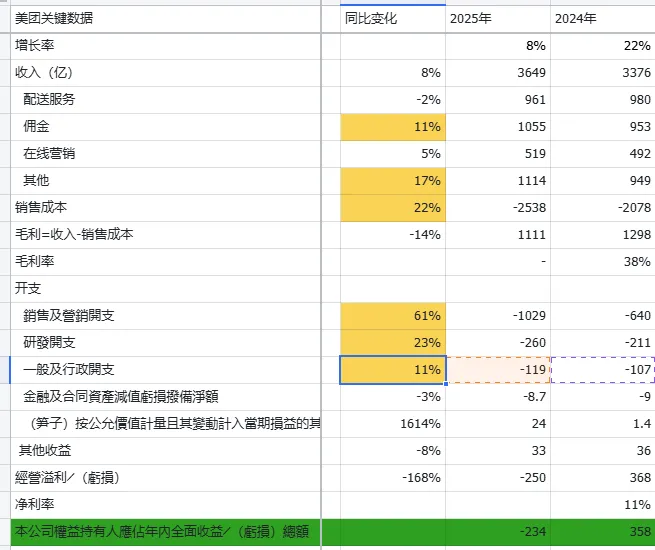Click the 38% gross margin cell
Screen dimensions: 655x550
[x=603, y=262]
